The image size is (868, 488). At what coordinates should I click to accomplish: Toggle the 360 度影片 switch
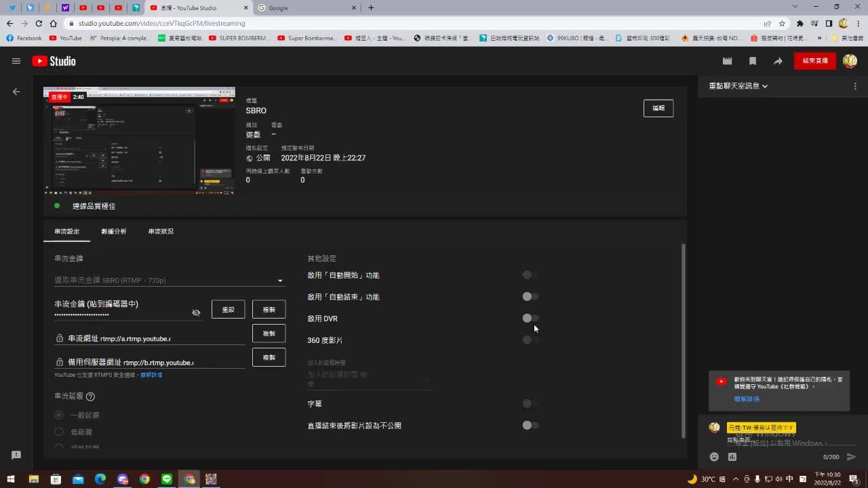tap(530, 340)
